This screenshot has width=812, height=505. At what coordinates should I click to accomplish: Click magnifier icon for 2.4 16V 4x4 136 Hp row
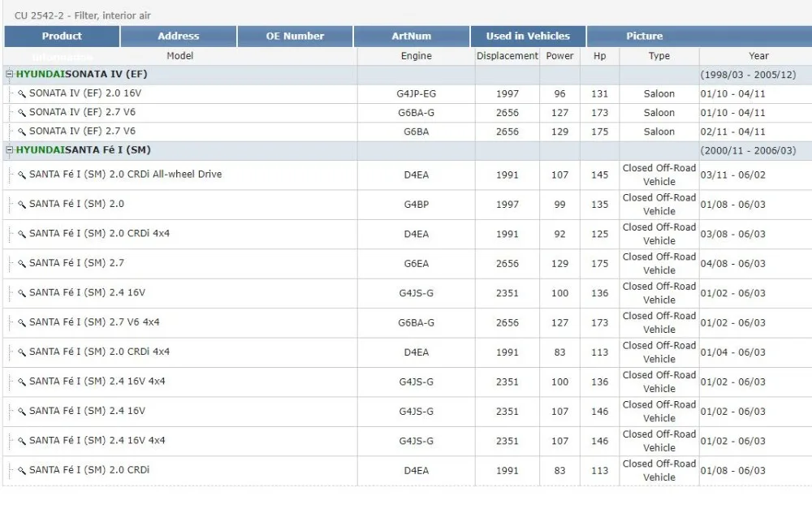point(22,382)
